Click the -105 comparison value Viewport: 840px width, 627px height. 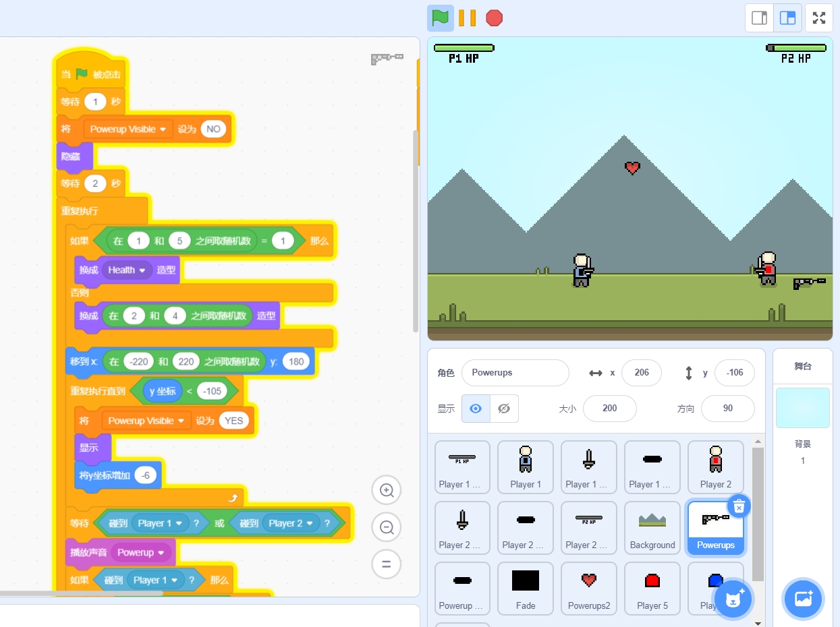click(x=213, y=391)
